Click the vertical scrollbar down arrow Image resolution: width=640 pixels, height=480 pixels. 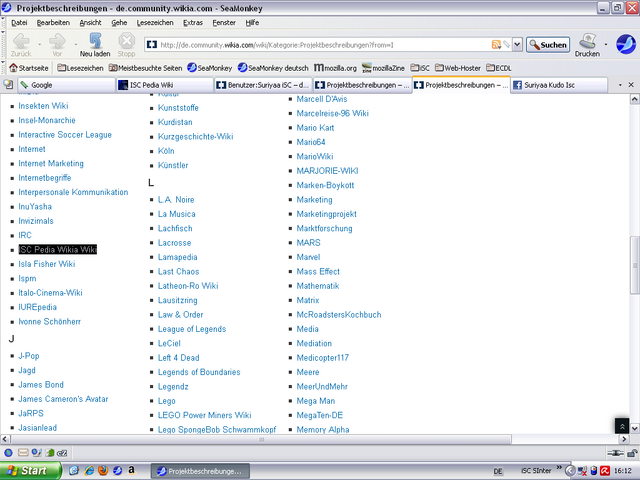click(x=635, y=429)
